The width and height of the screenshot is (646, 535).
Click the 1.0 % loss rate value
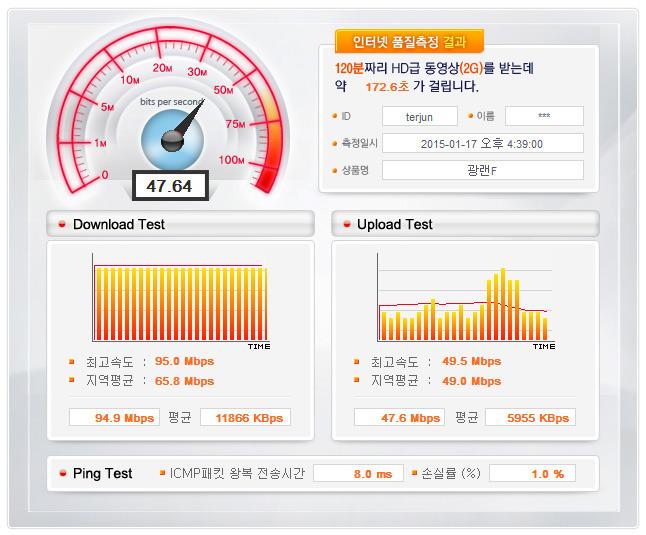532,473
